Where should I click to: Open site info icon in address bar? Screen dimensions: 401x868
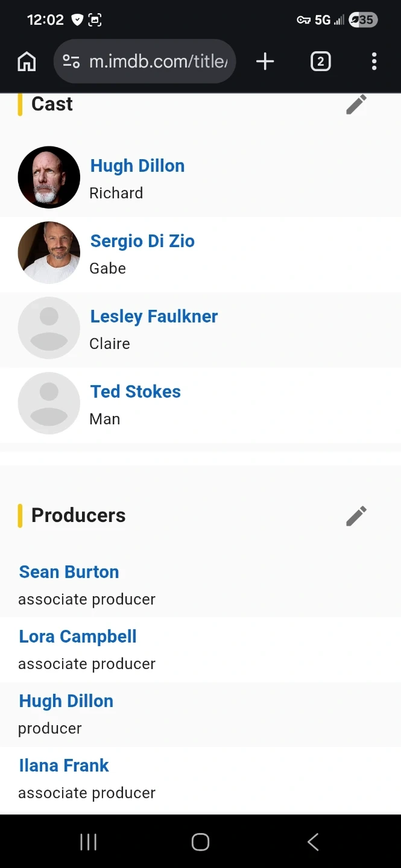[x=71, y=61]
